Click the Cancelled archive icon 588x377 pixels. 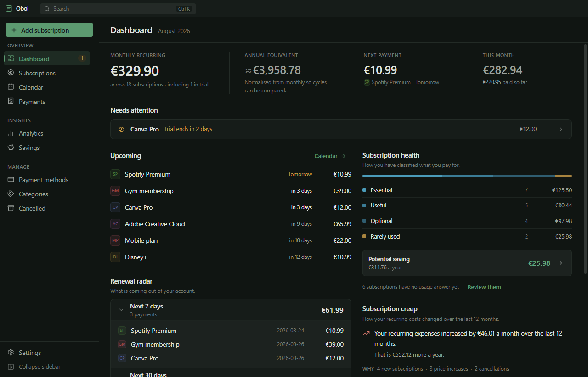(x=11, y=208)
